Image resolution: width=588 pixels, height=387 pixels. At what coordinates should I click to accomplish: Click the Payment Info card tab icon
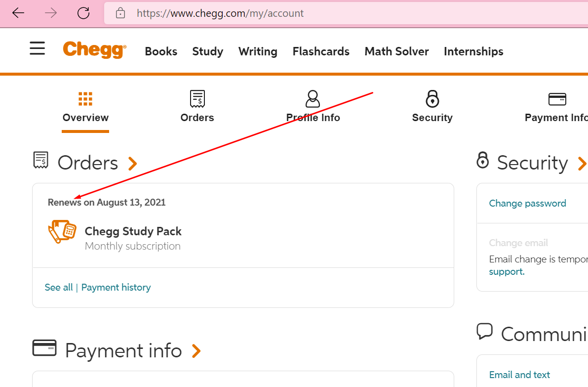[x=557, y=99]
